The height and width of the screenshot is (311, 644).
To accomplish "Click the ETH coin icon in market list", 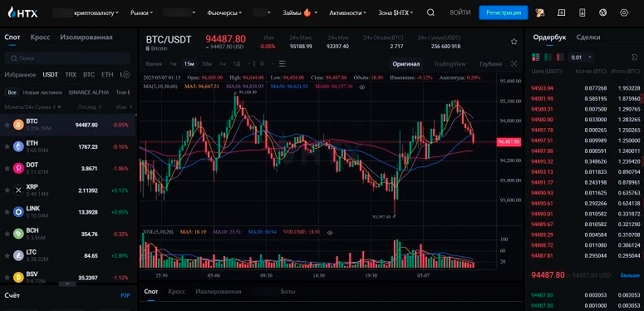I will point(18,146).
